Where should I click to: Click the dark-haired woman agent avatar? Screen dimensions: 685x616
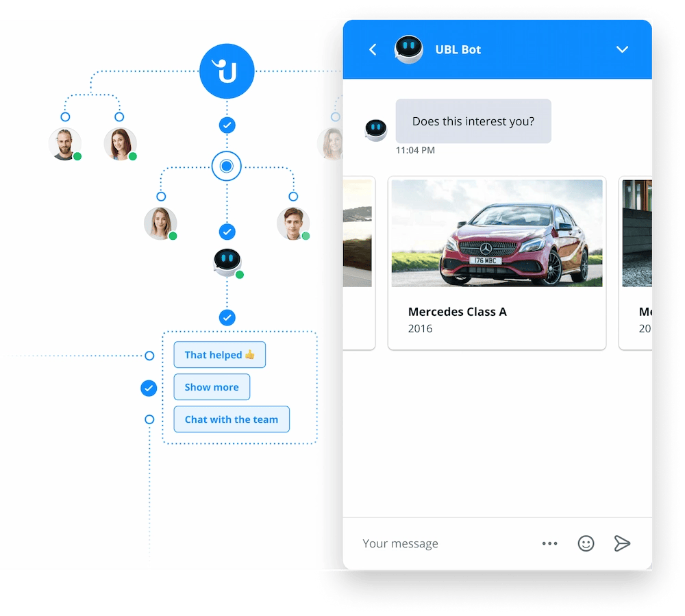pyautogui.click(x=120, y=144)
